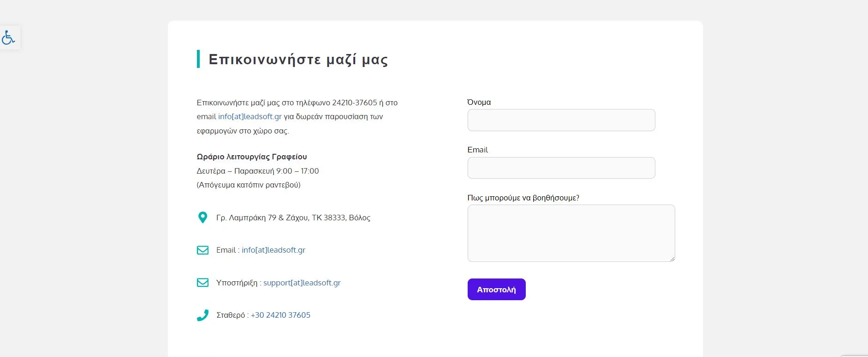Click the teal location pin icon

202,218
